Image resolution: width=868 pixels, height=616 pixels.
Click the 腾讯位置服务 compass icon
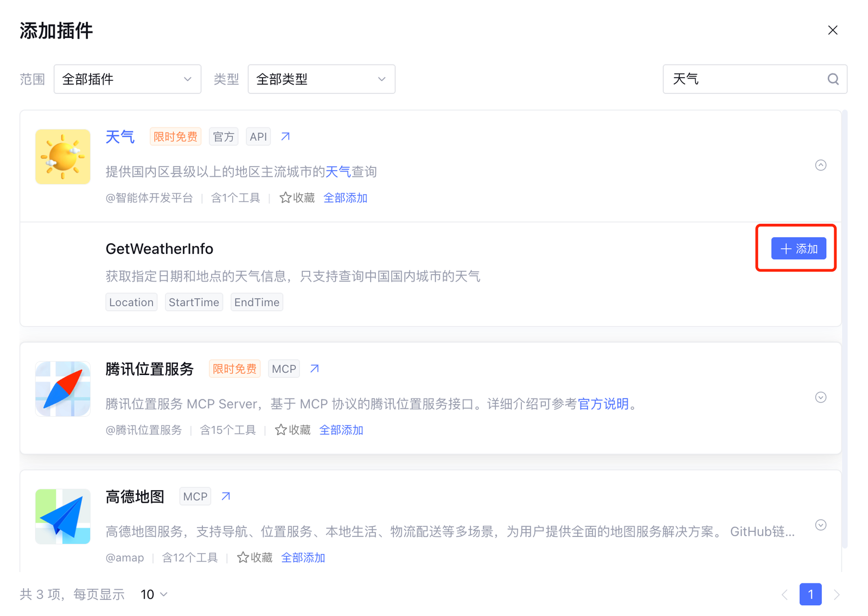(63, 389)
